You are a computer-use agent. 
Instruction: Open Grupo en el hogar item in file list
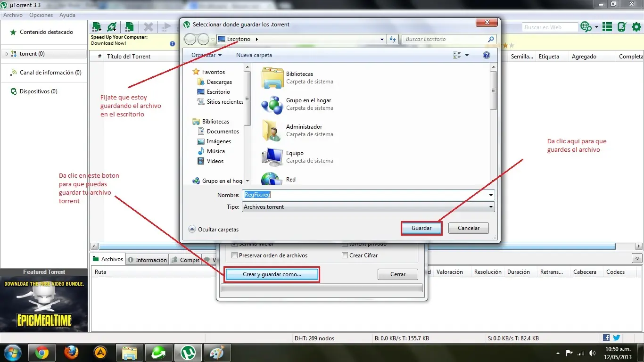272,104
